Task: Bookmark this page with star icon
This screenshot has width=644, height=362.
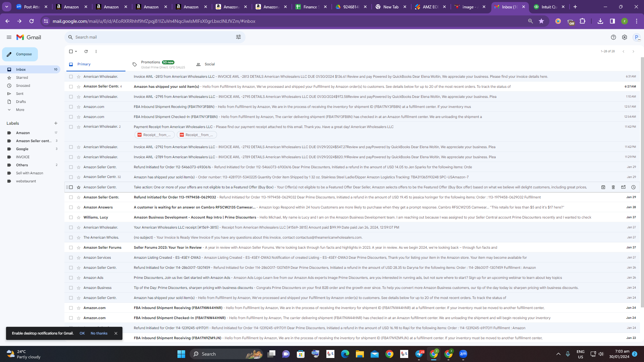Action: coord(541,21)
